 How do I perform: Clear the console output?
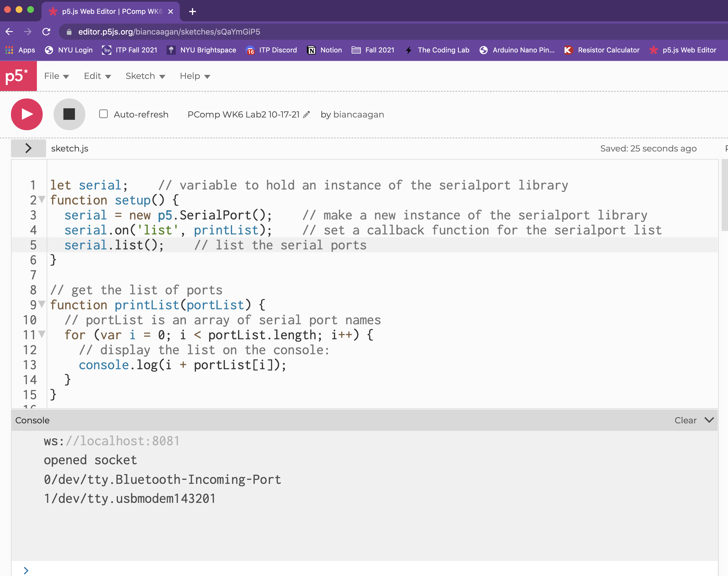(685, 420)
